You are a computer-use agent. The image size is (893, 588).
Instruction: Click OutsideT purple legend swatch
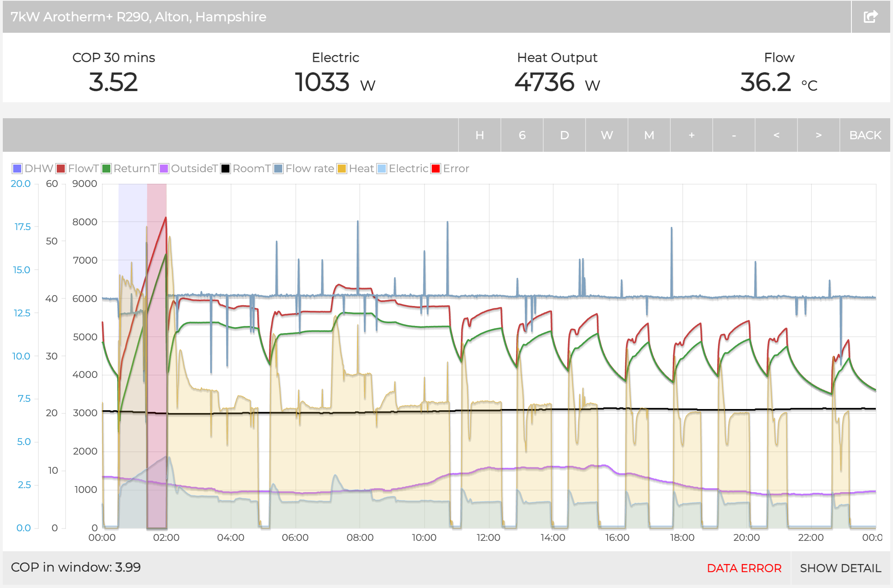pyautogui.click(x=164, y=169)
